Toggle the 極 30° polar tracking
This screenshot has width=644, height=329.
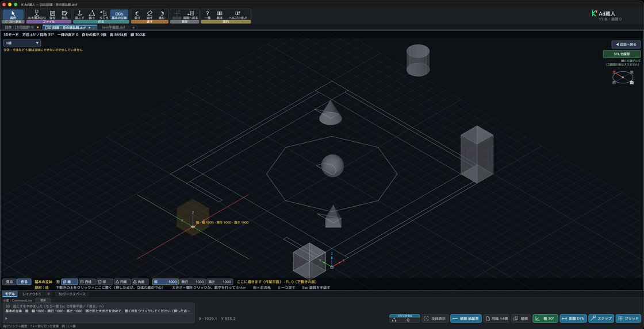[x=545, y=318]
